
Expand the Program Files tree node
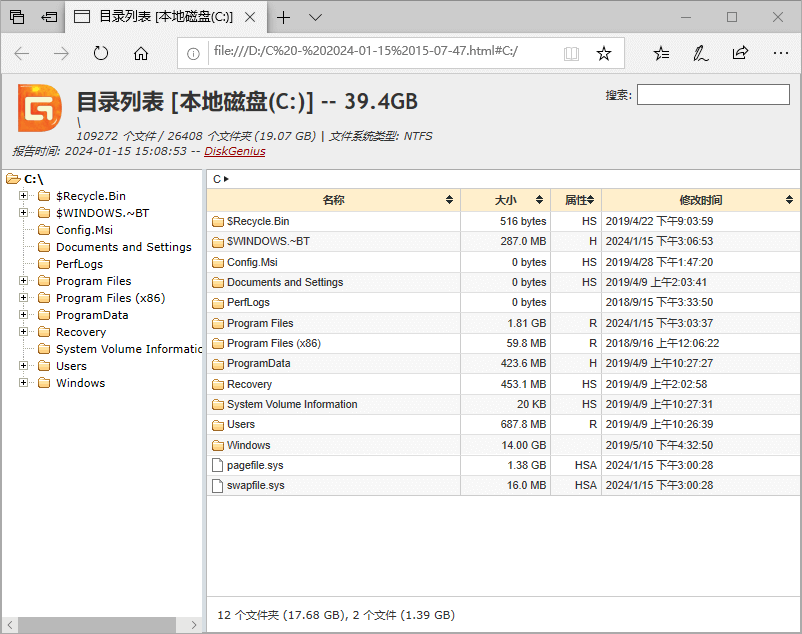coord(23,281)
